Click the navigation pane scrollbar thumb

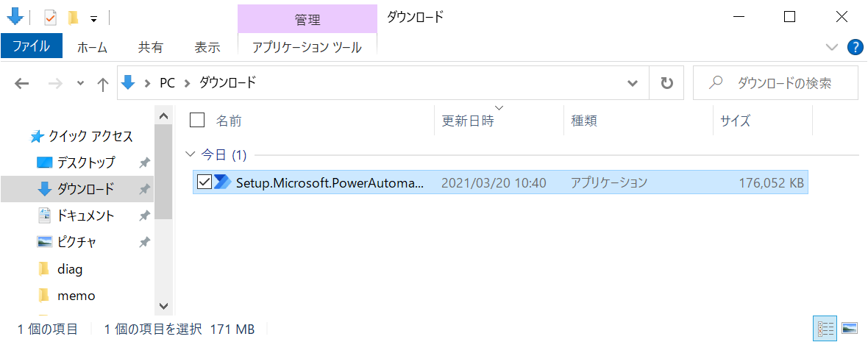tap(163, 173)
